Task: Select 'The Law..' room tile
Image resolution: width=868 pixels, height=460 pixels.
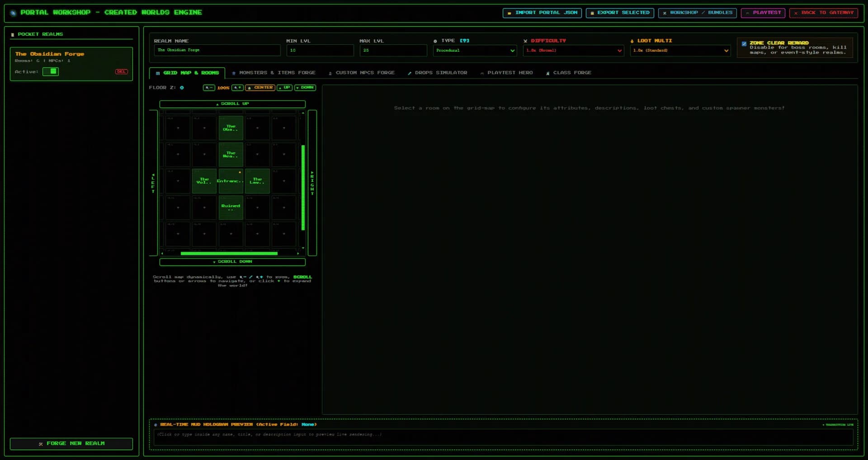Action: (x=257, y=181)
